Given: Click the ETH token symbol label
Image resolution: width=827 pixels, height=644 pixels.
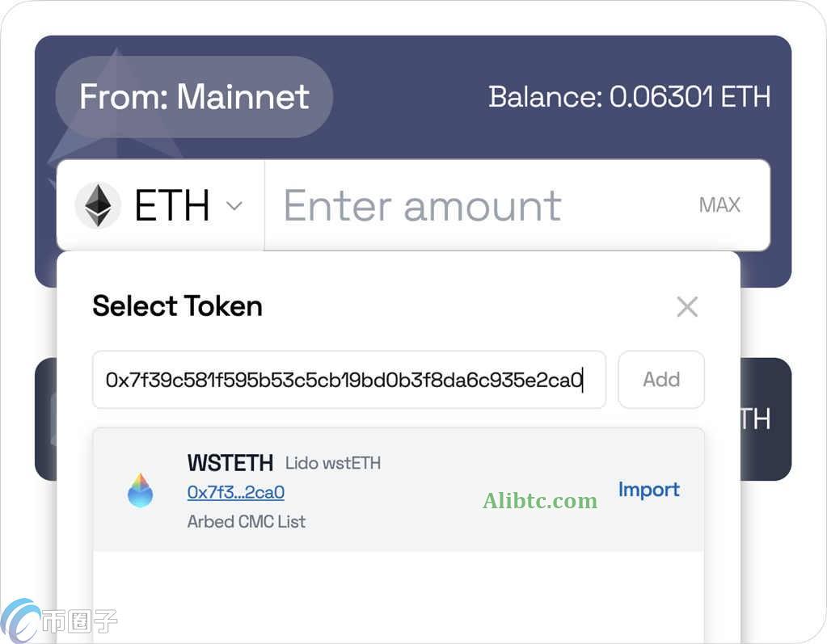Looking at the screenshot, I should point(172,205).
